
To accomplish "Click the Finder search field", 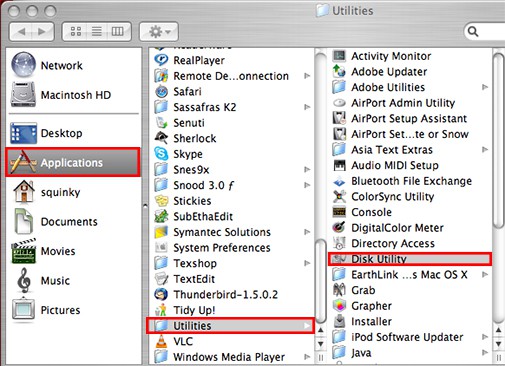I will coord(485,32).
